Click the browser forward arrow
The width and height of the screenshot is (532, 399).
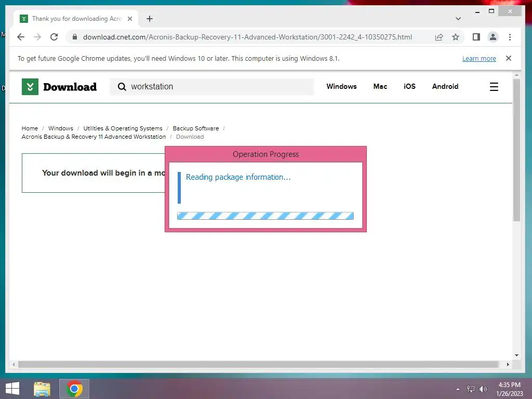click(37, 37)
